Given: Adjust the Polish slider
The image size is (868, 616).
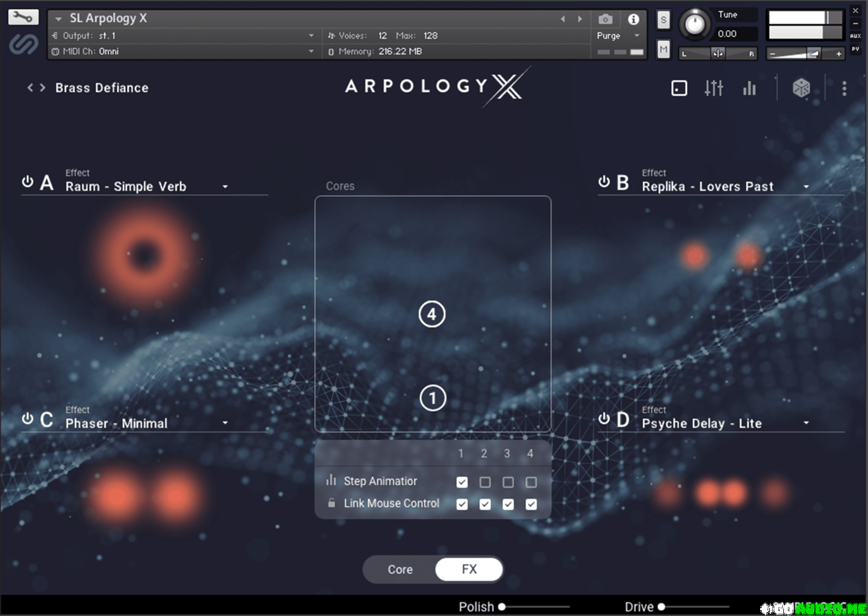Looking at the screenshot, I should pos(534,607).
